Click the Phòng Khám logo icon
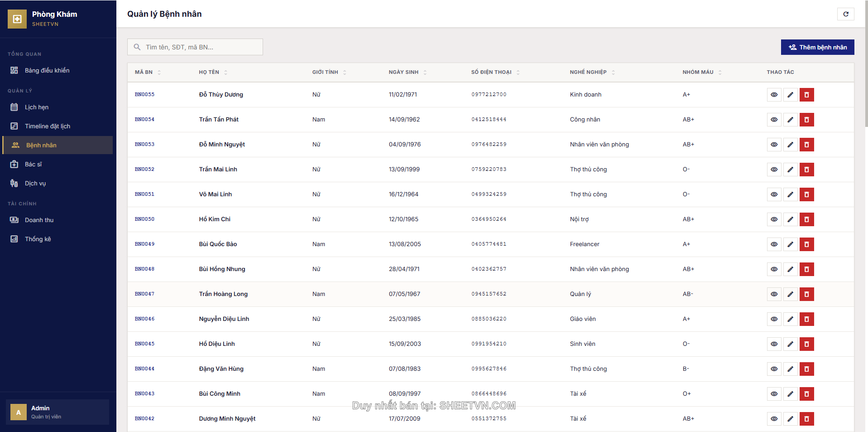868x432 pixels. 17,19
